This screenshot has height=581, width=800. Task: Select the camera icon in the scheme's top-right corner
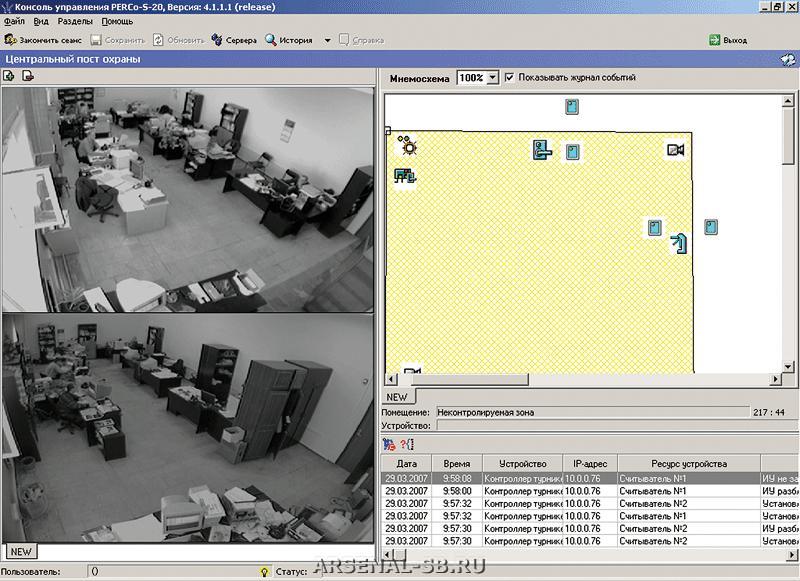pos(675,150)
